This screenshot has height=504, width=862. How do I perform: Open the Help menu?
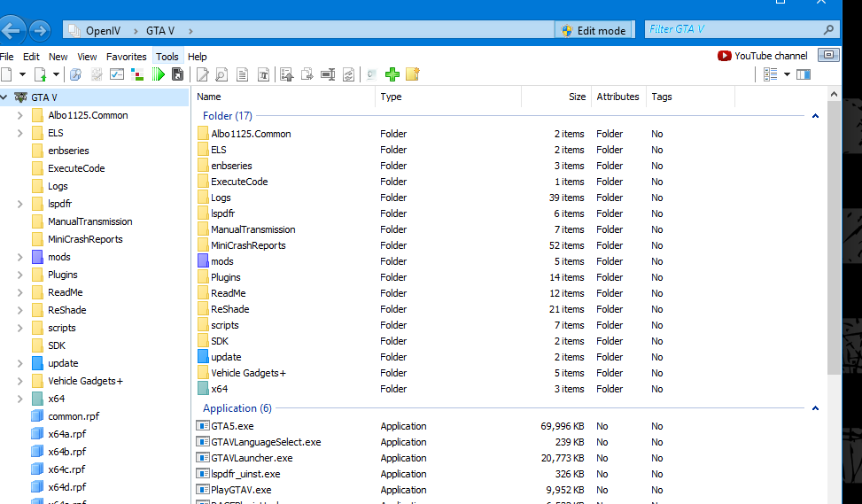197,57
